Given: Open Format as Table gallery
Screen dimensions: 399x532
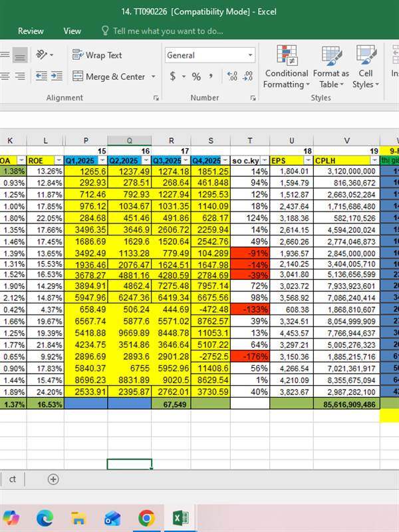Looking at the screenshot, I should [x=331, y=66].
